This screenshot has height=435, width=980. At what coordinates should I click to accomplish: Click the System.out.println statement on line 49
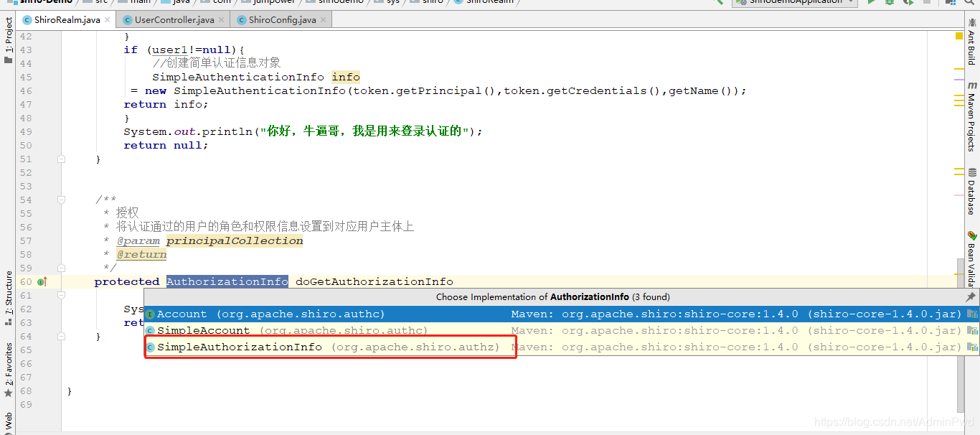click(x=303, y=132)
